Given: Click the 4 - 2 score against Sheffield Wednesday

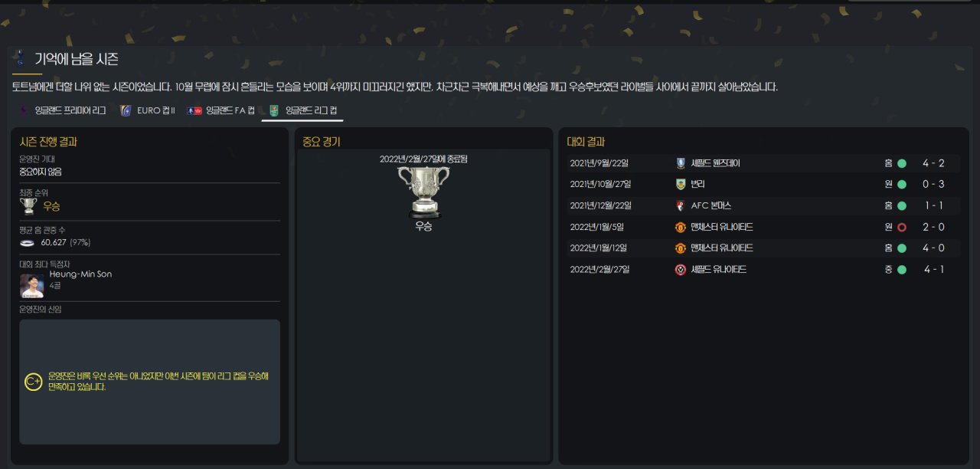Looking at the screenshot, I should (x=933, y=163).
